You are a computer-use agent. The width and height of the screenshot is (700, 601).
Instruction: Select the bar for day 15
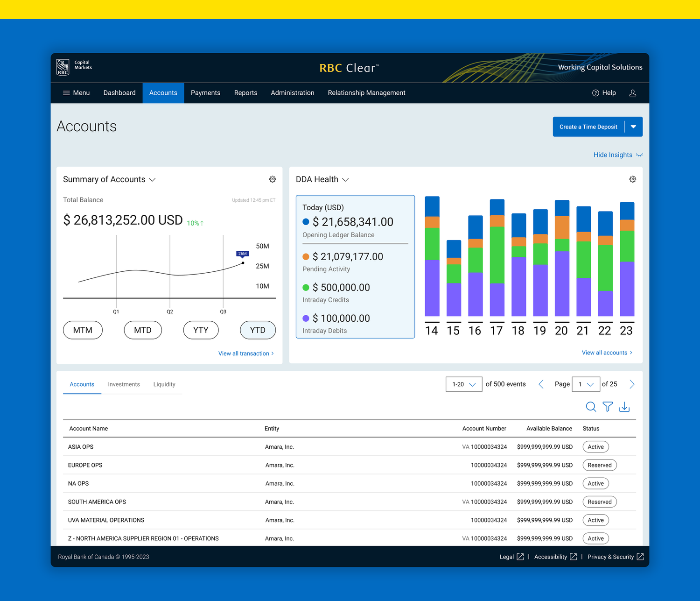(454, 278)
